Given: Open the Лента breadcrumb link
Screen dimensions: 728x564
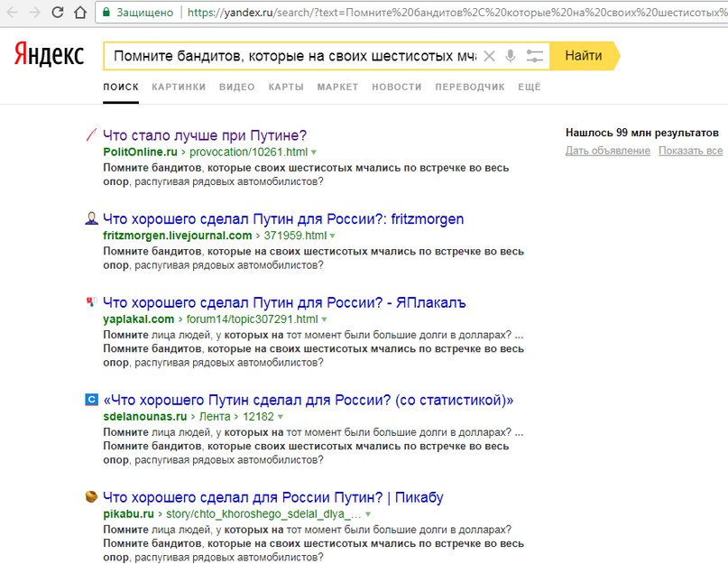Looking at the screenshot, I should [x=215, y=416].
